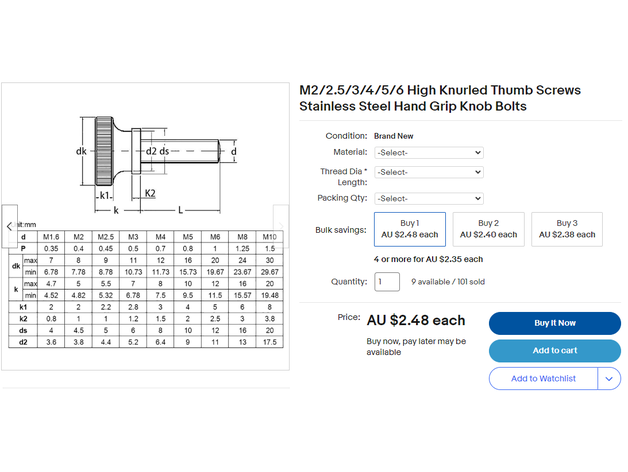Click 'Buy now, pay later may be available'

[416, 347]
